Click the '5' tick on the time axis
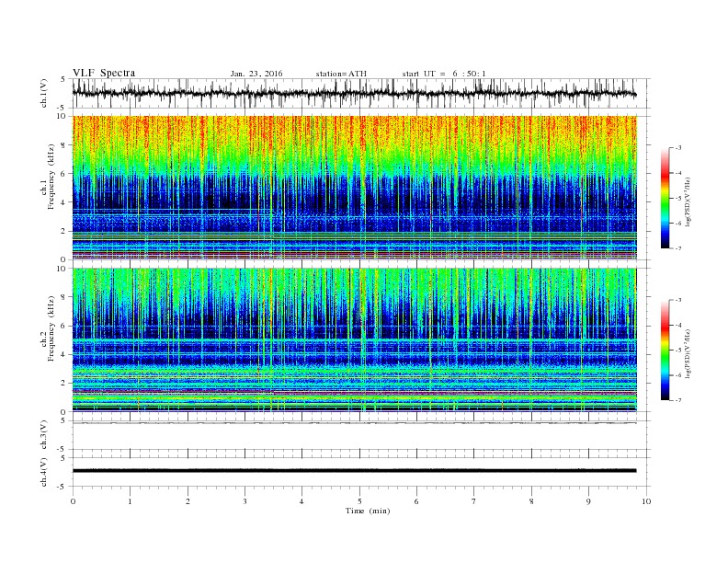The height and width of the screenshot is (563, 728). coord(359,501)
